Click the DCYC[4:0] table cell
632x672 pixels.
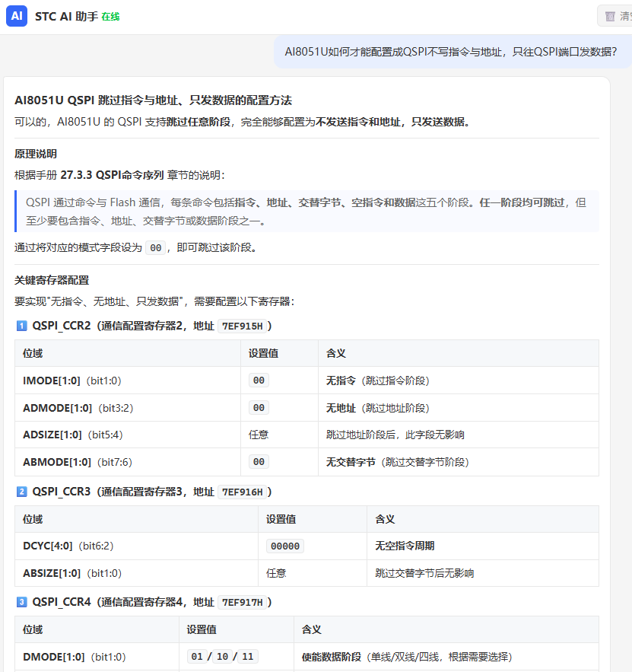pyautogui.click(x=136, y=546)
